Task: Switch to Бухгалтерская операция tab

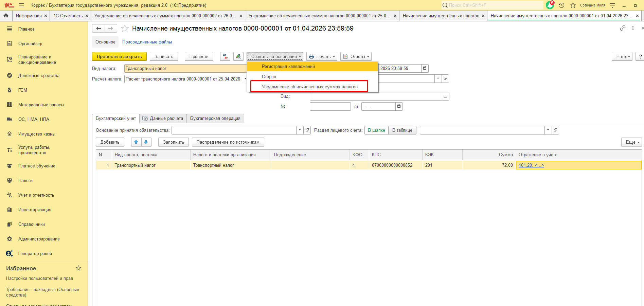Action: [x=215, y=118]
